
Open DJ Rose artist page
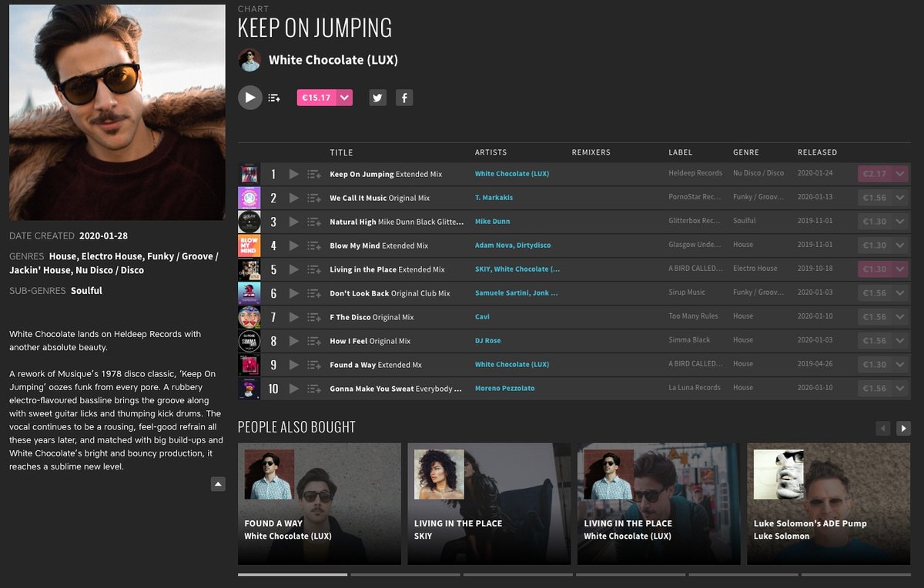(489, 341)
